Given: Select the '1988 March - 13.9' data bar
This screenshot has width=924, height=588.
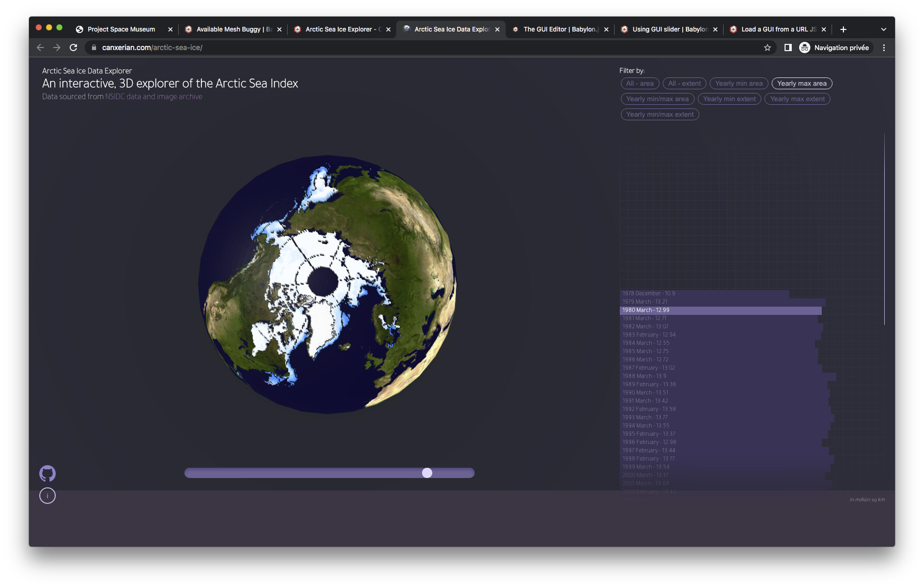Looking at the screenshot, I should tap(723, 376).
